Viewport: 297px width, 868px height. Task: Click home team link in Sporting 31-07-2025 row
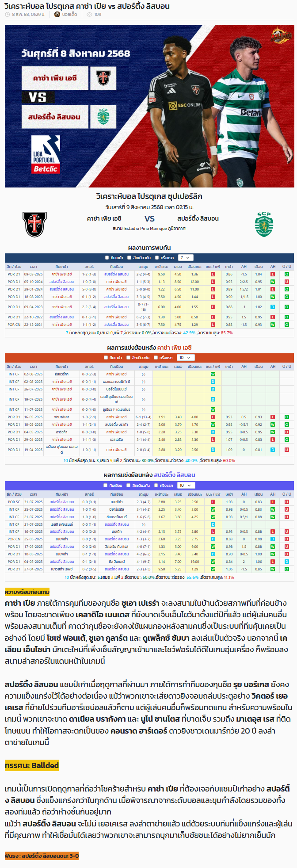[x=61, y=502]
